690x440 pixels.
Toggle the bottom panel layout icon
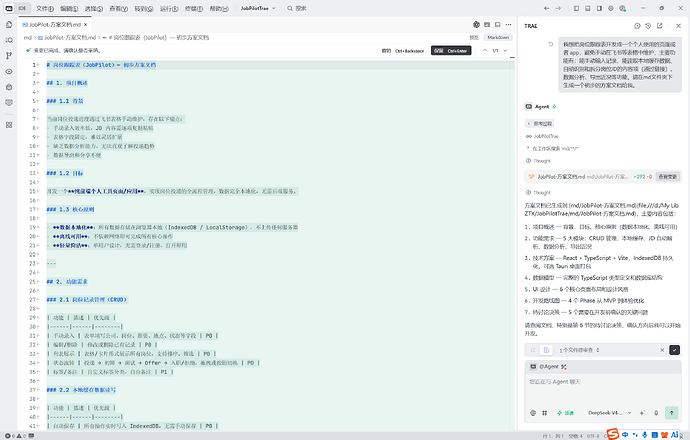pos(587,8)
